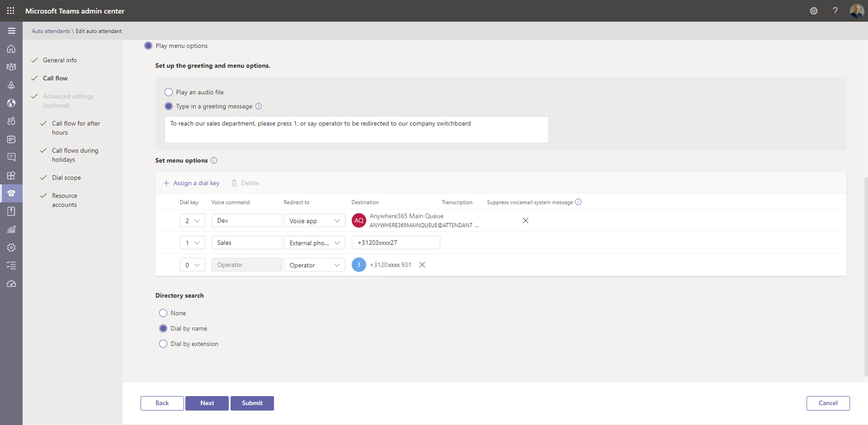Image resolution: width=868 pixels, height=425 pixels.
Task: Open the Analytics chart icon in sidebar
Action: point(11,229)
